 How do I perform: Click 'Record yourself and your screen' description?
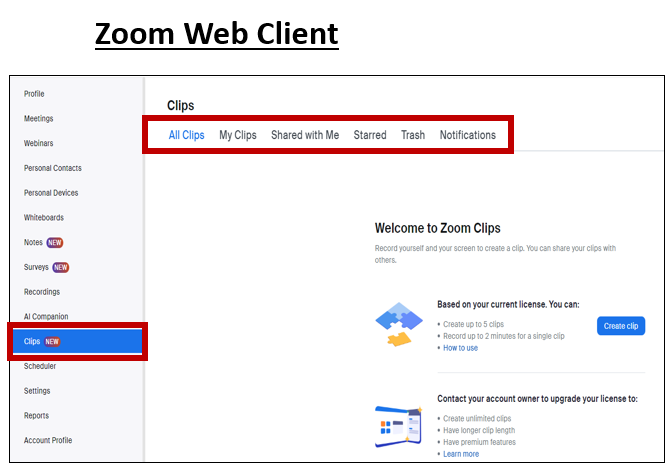495,254
